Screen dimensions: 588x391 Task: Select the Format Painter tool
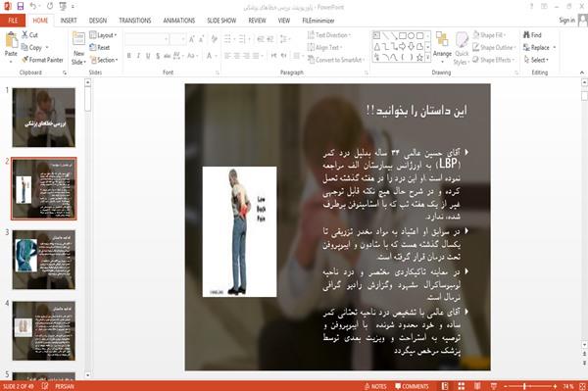pos(42,60)
